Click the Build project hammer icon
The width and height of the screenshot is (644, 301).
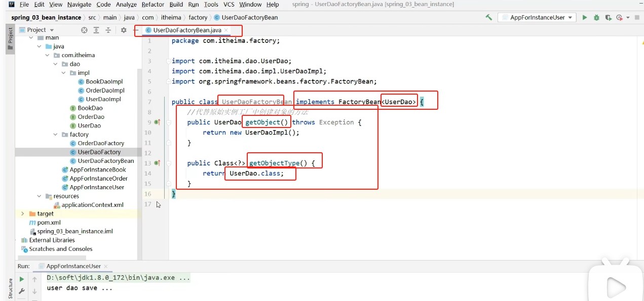pyautogui.click(x=489, y=17)
